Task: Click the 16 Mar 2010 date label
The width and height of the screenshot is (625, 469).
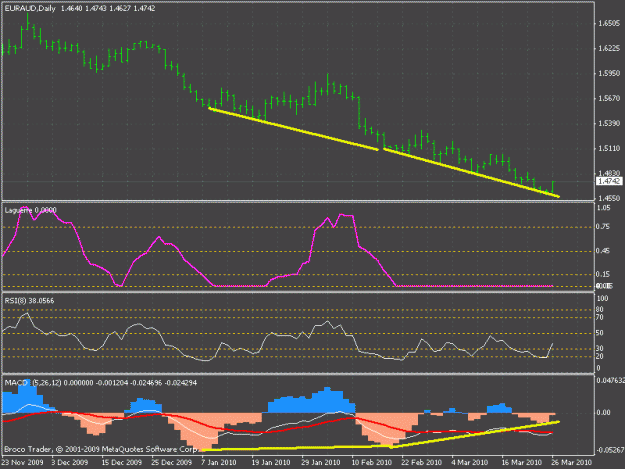Action: tap(521, 462)
